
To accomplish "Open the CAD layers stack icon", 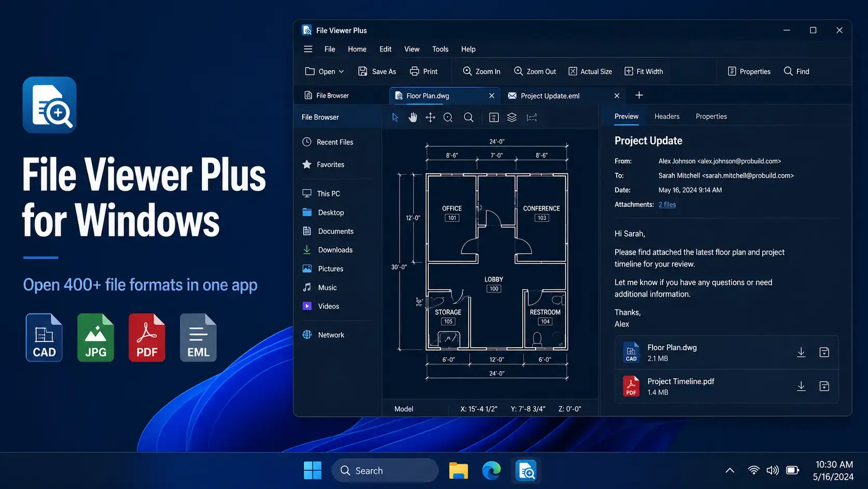I will (x=512, y=117).
